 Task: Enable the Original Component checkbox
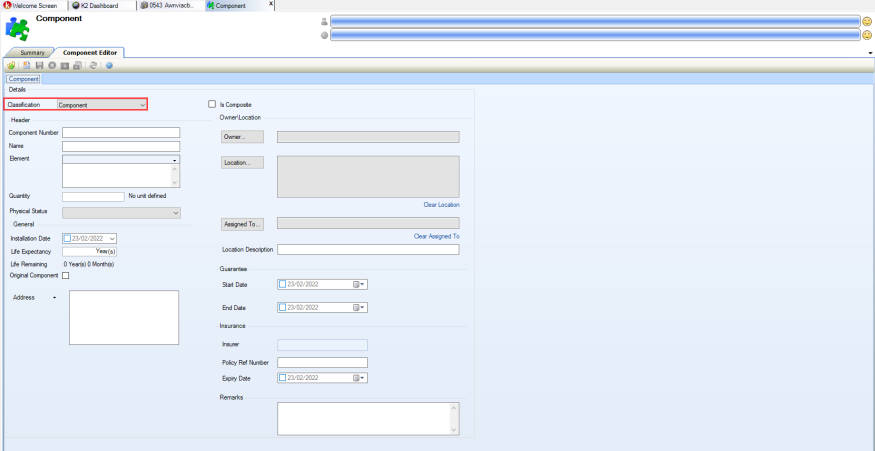[x=66, y=275]
